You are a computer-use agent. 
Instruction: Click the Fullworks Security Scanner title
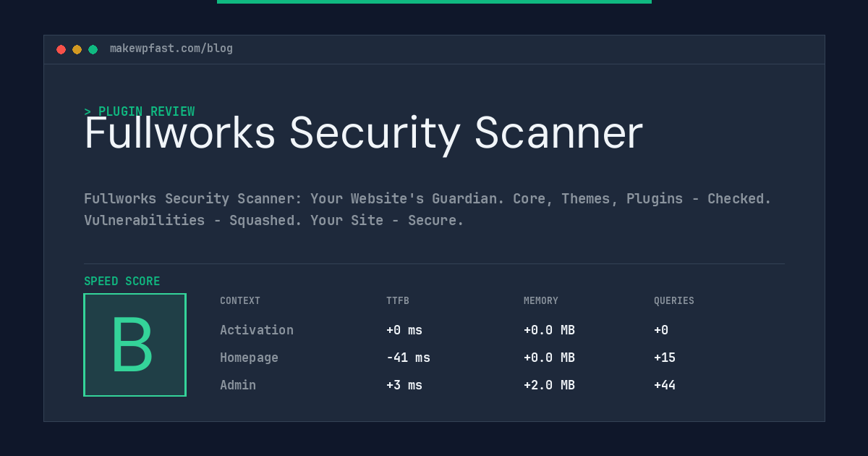coord(363,133)
